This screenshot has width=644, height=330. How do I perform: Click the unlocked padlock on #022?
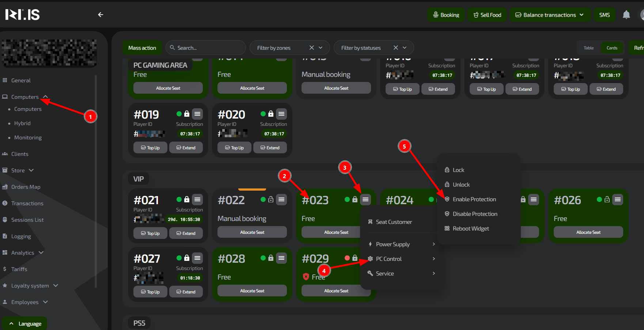271,199
